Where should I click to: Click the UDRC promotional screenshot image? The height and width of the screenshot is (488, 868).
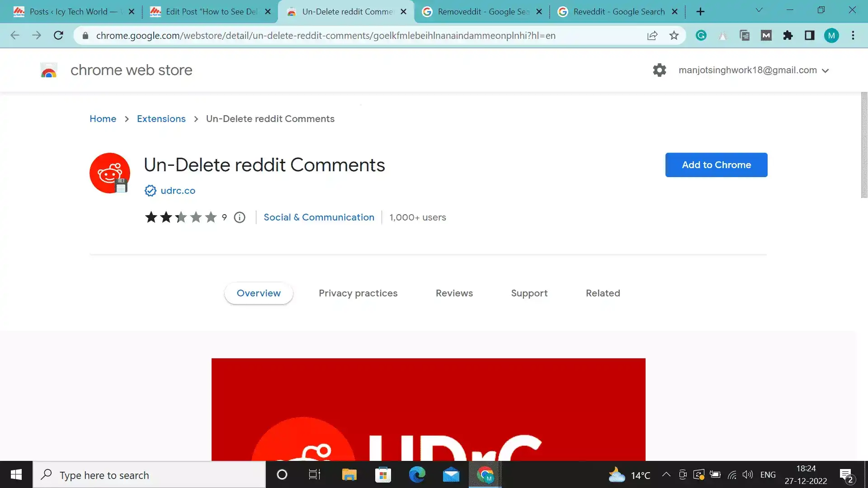[428, 409]
